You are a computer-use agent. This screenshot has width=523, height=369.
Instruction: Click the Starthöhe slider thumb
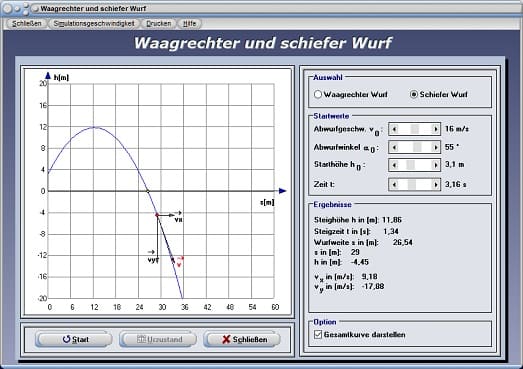pos(411,165)
